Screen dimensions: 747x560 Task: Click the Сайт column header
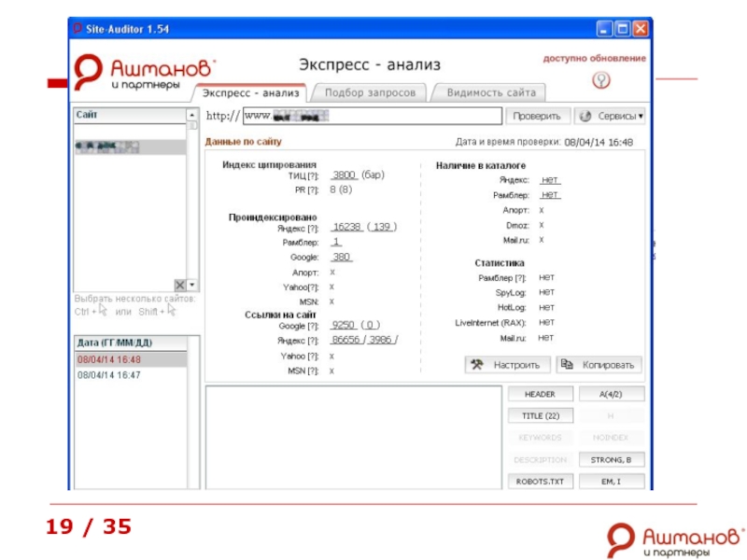(x=130, y=115)
